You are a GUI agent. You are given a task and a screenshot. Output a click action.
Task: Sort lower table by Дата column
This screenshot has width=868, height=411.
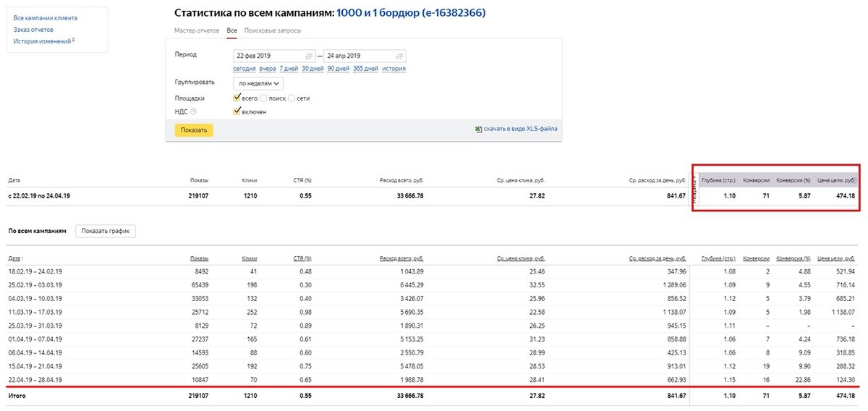(x=14, y=258)
